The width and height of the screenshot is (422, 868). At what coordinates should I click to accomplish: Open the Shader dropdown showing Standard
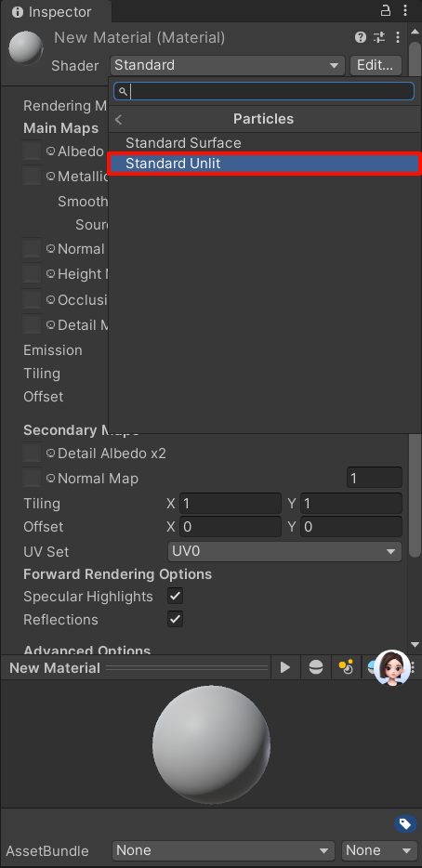[228, 65]
